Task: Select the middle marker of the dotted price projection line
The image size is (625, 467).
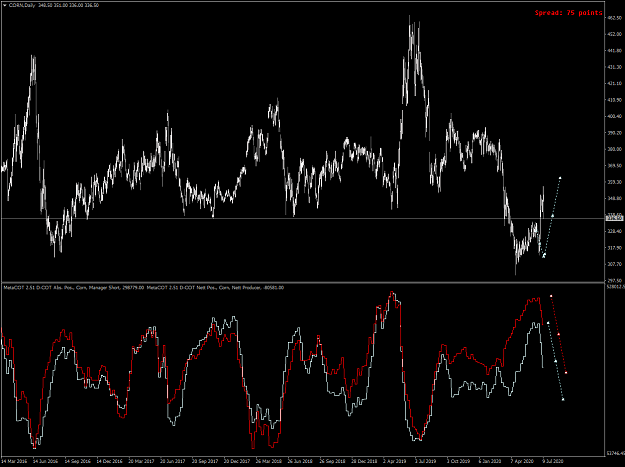Action: (x=552, y=216)
